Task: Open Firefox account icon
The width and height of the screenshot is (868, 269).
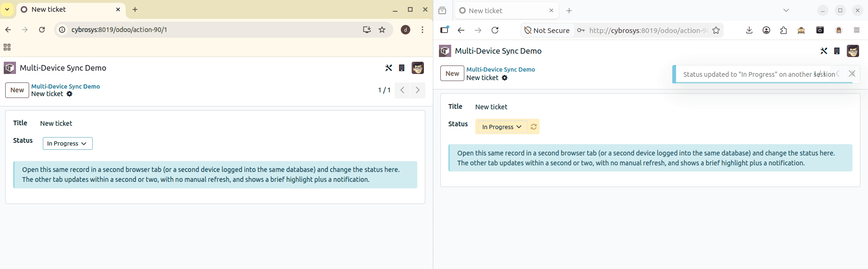Action: 766,30
